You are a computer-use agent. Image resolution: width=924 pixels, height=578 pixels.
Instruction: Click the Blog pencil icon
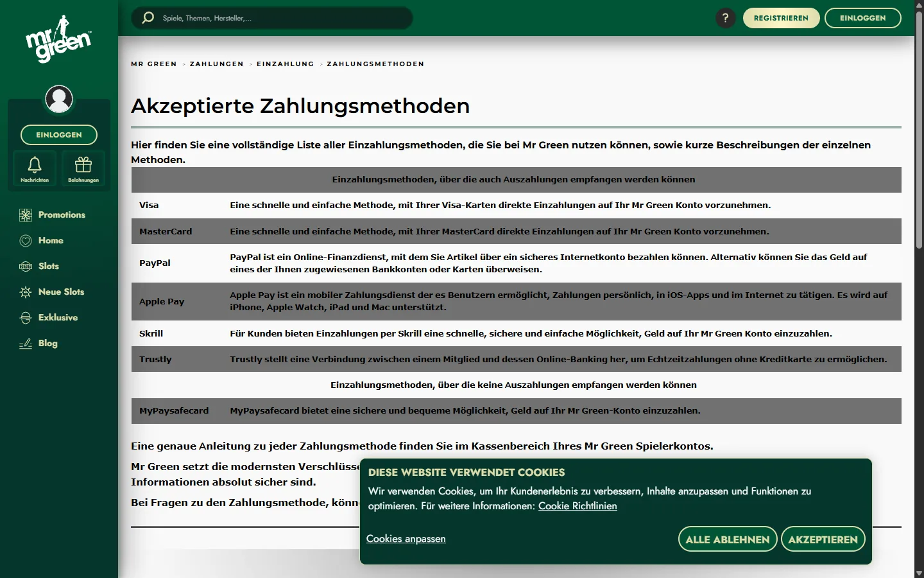click(x=26, y=344)
